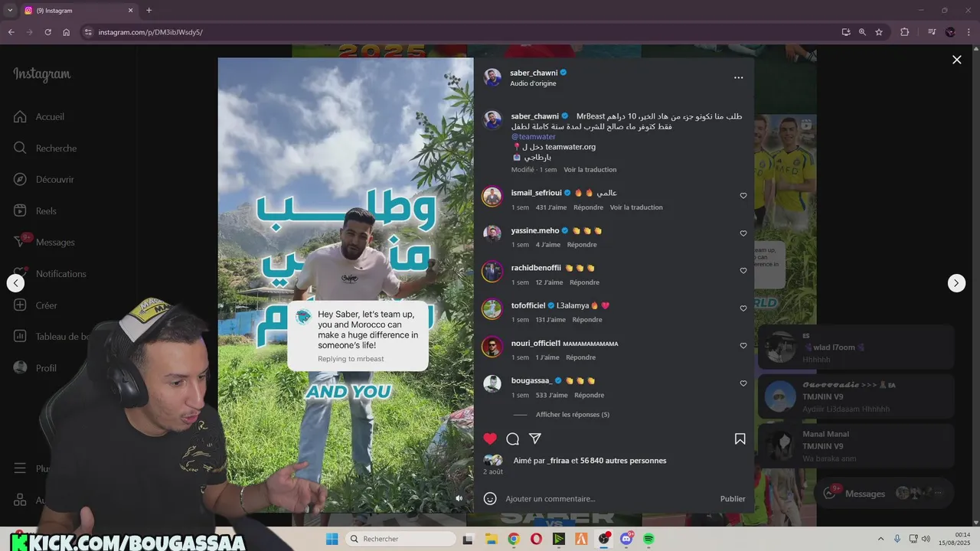
Task: Open nouri_officiel1's username
Action: point(536,343)
